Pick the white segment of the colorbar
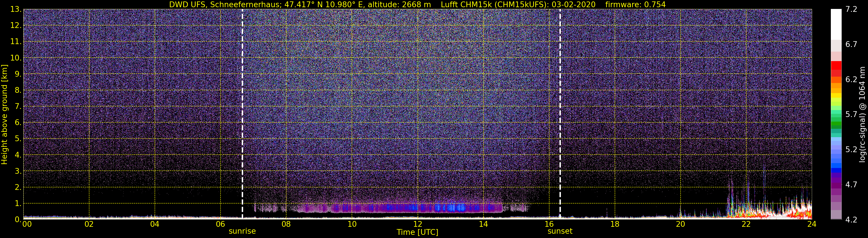The image size is (868, 238). 836,24
